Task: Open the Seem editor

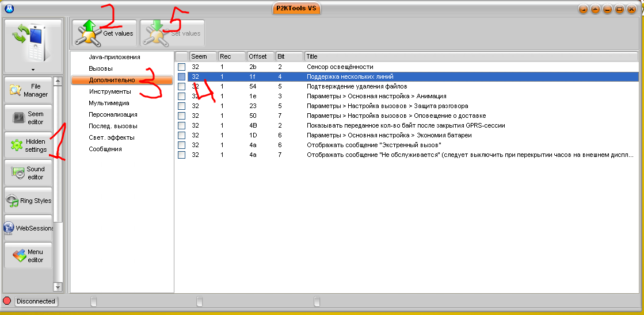Action: coord(28,118)
